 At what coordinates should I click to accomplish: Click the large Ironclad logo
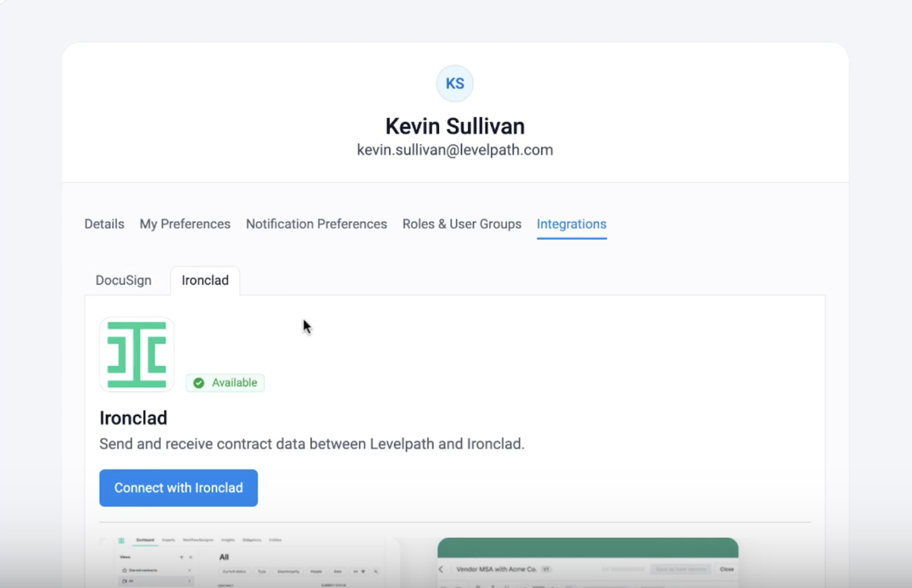tap(137, 354)
